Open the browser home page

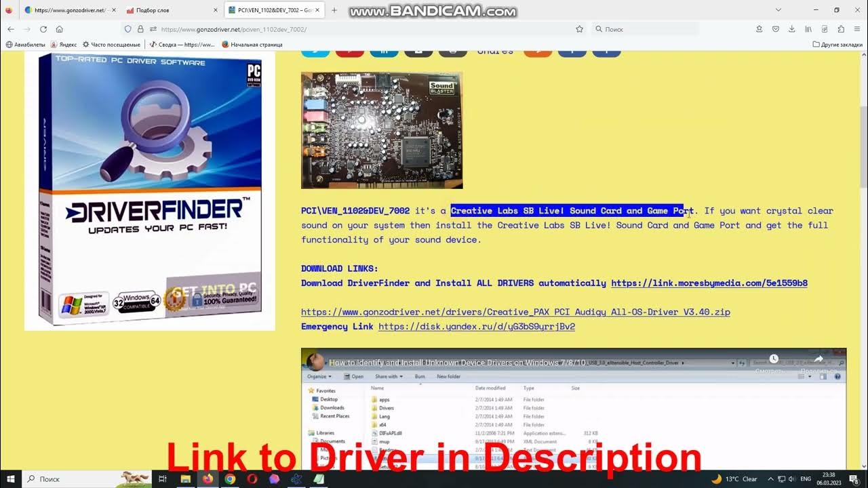pyautogui.click(x=60, y=29)
